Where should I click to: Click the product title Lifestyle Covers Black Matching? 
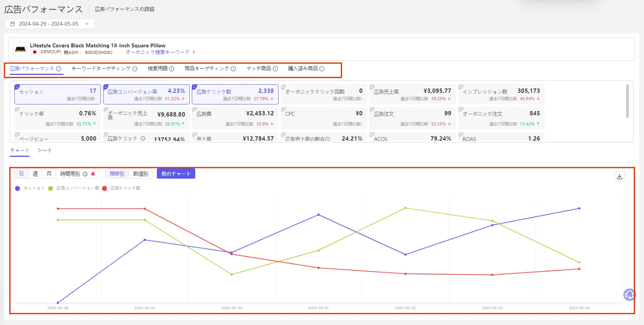pos(98,45)
